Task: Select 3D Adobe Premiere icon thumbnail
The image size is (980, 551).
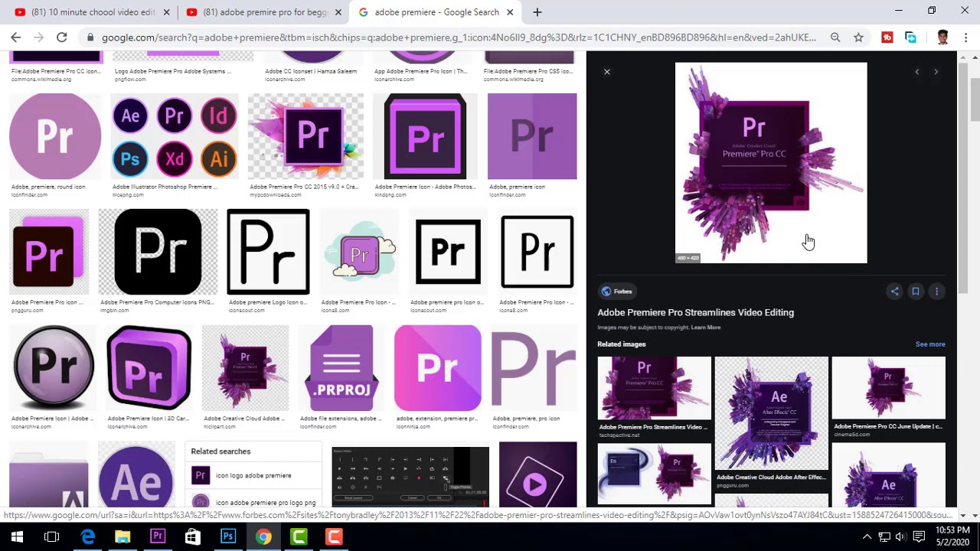Action: (x=149, y=368)
